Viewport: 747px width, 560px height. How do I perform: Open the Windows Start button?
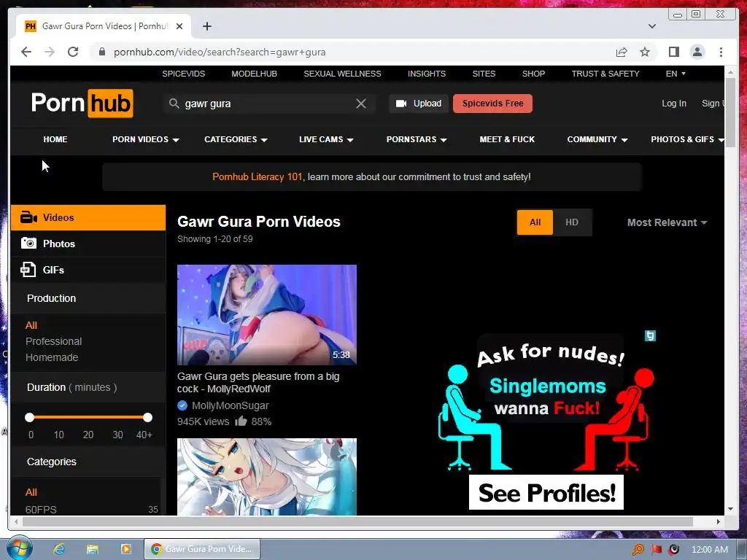20,548
